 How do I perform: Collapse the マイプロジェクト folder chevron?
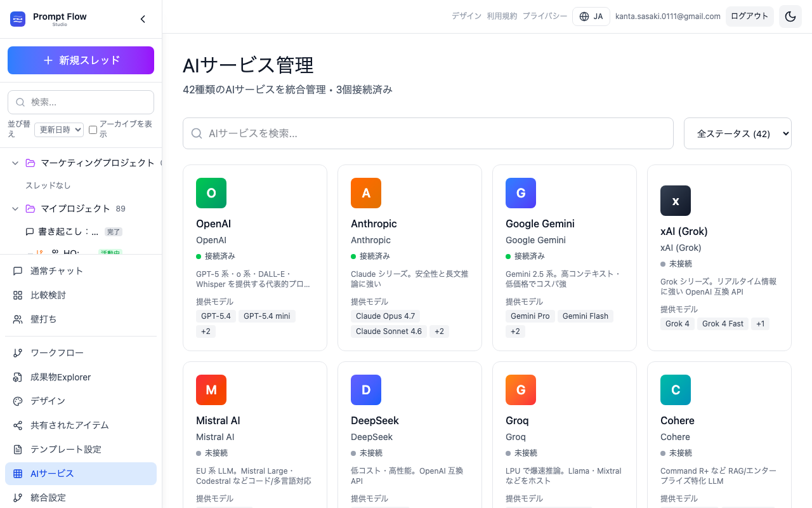[x=15, y=209]
